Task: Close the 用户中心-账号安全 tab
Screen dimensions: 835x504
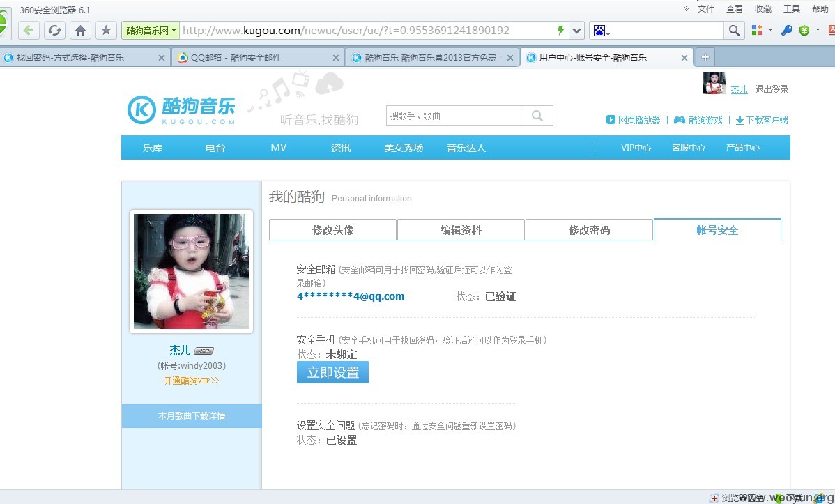Action: coord(684,58)
